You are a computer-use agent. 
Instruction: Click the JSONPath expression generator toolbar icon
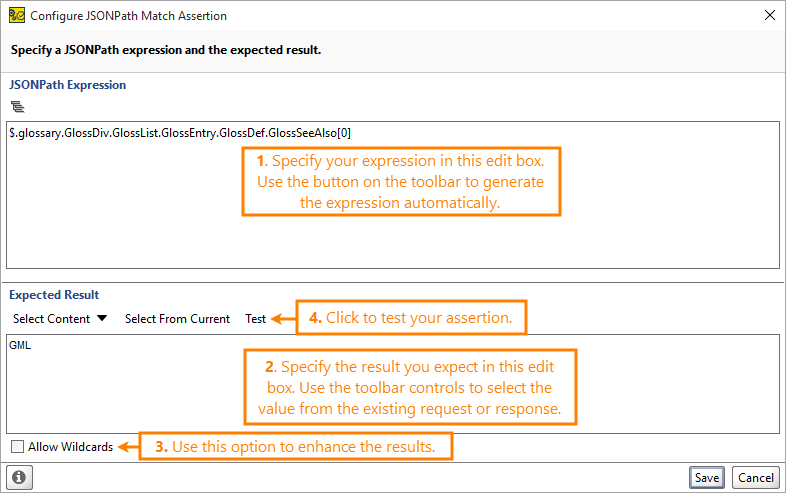tap(18, 106)
